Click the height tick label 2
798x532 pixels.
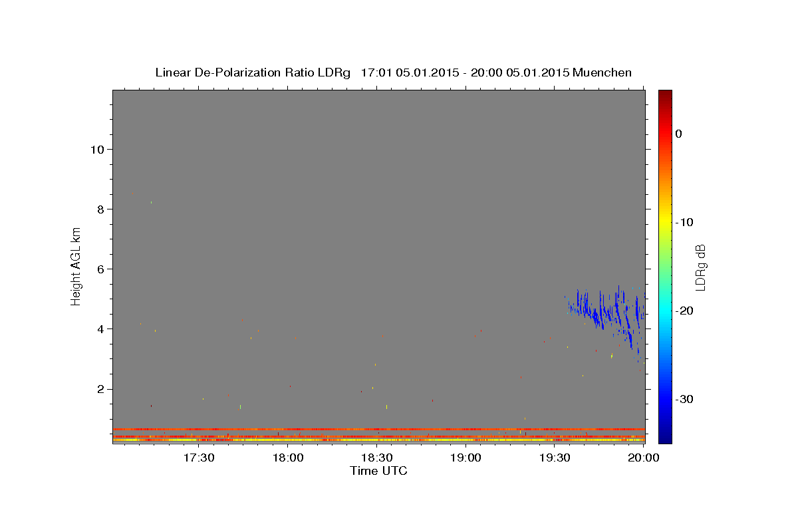pos(99,389)
